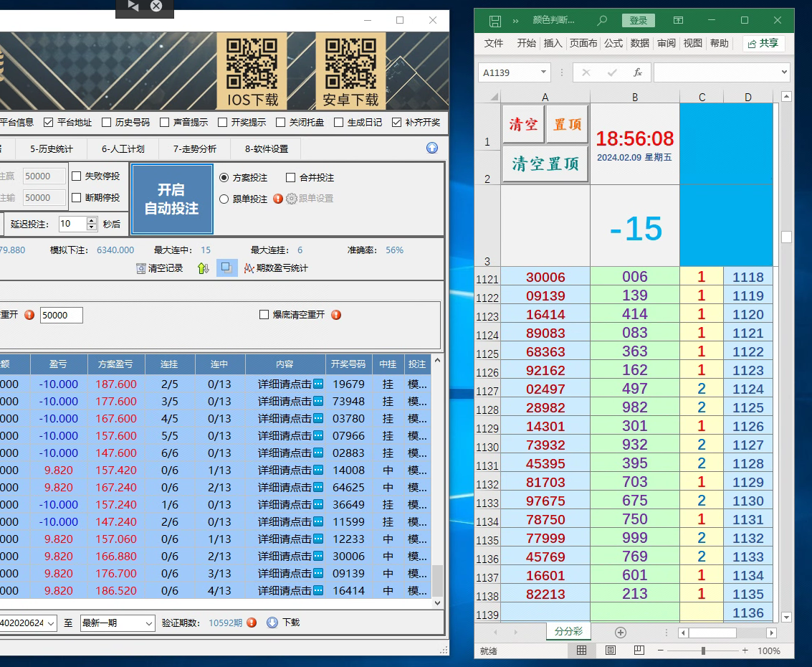Switch to the 7-走势分析 tab
This screenshot has width=812, height=667.
pyautogui.click(x=196, y=149)
